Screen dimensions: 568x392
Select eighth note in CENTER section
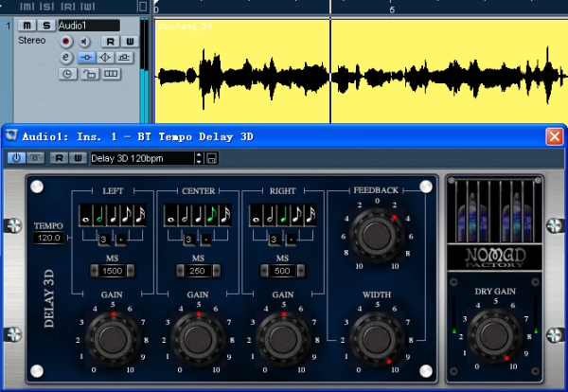[x=212, y=216]
